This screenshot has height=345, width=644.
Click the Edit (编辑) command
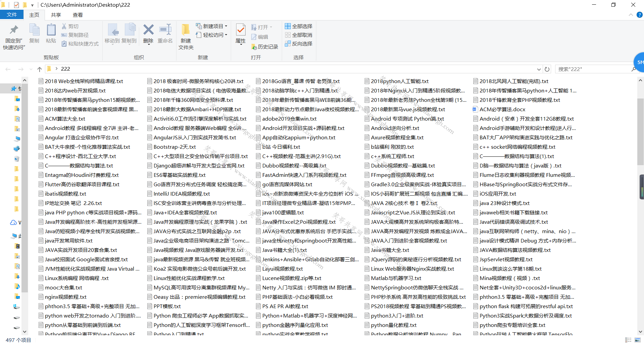click(x=260, y=37)
